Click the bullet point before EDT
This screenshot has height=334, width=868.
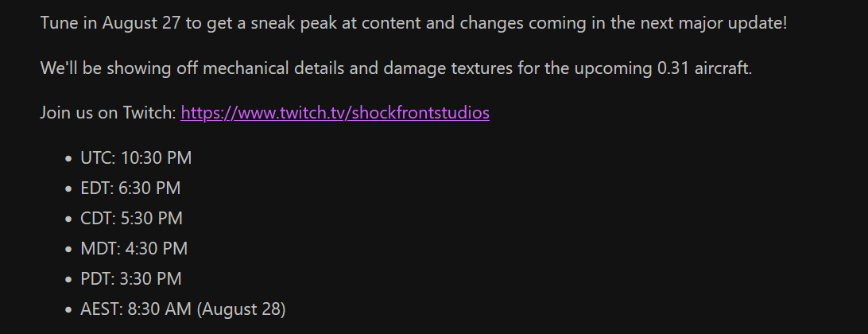69,189
